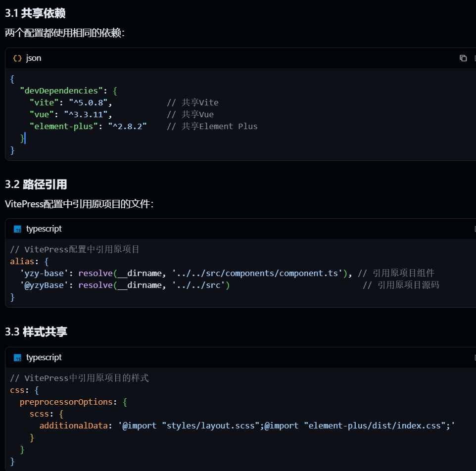Click the comment // 引用原项目组件
Image resolution: width=476 pixels, height=471 pixels.
pyautogui.click(x=396, y=273)
